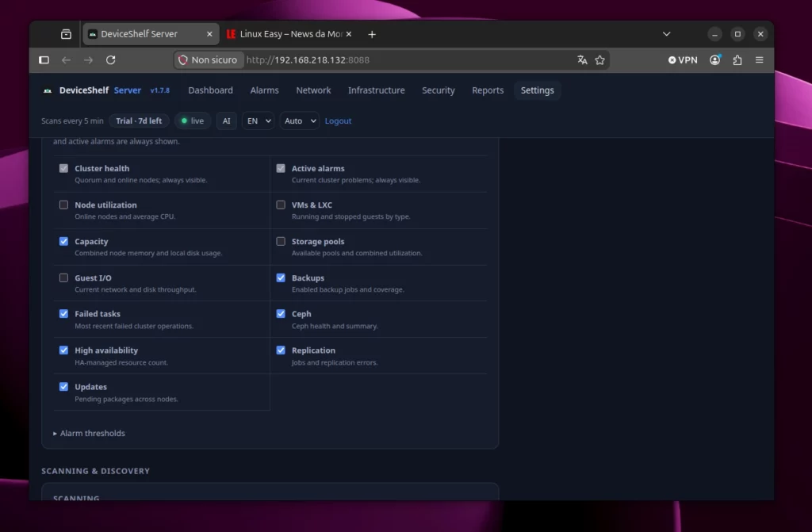Open the extensions puzzle icon
The image size is (812, 532).
pyautogui.click(x=737, y=60)
